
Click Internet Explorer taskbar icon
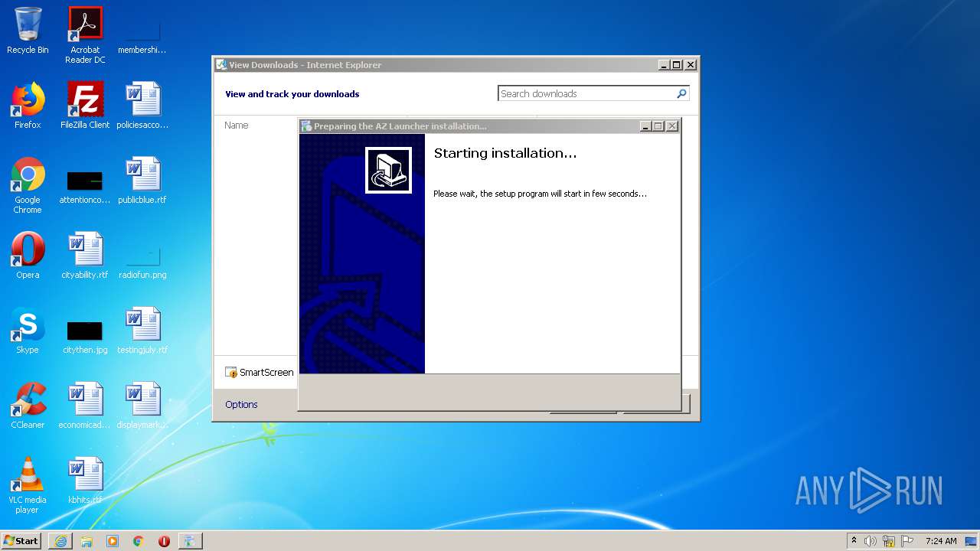[60, 541]
